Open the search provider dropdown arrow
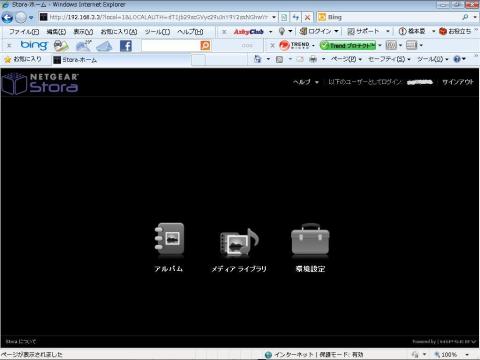Viewport: 480px width, 360px height. pos(475,17)
